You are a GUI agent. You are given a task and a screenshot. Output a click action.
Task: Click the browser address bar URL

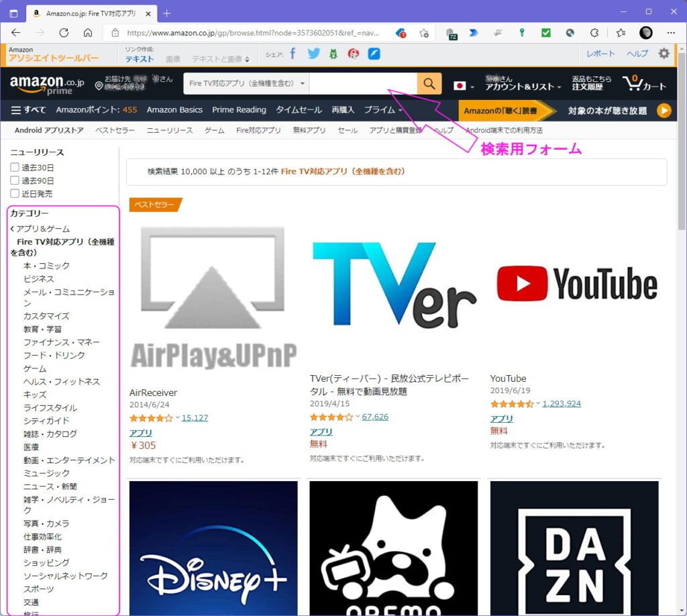(253, 33)
